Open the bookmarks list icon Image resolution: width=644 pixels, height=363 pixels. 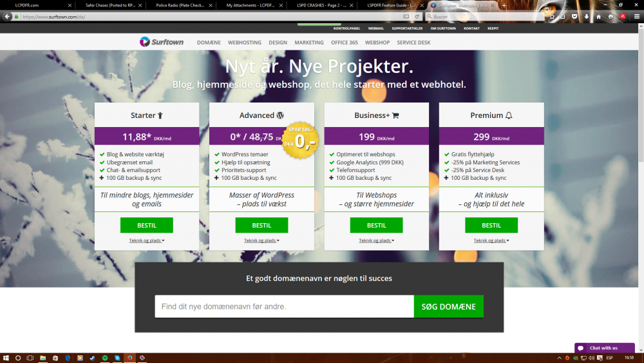563,17
